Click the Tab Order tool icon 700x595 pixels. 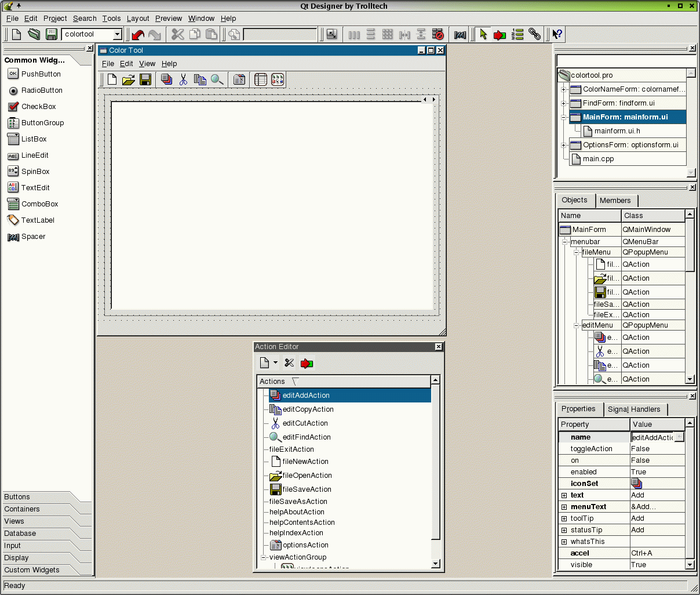(517, 35)
